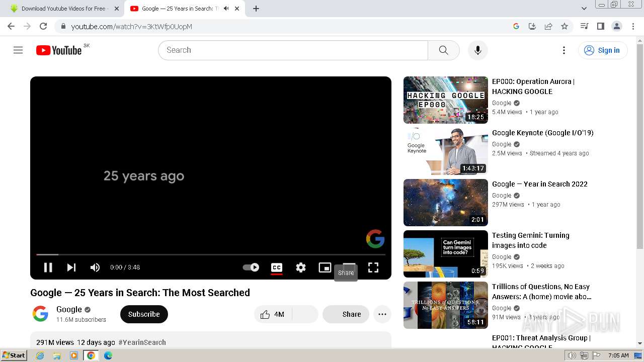This screenshot has width=644, height=362.
Task: Close the Download Youtube Videos tab
Action: pyautogui.click(x=117, y=9)
